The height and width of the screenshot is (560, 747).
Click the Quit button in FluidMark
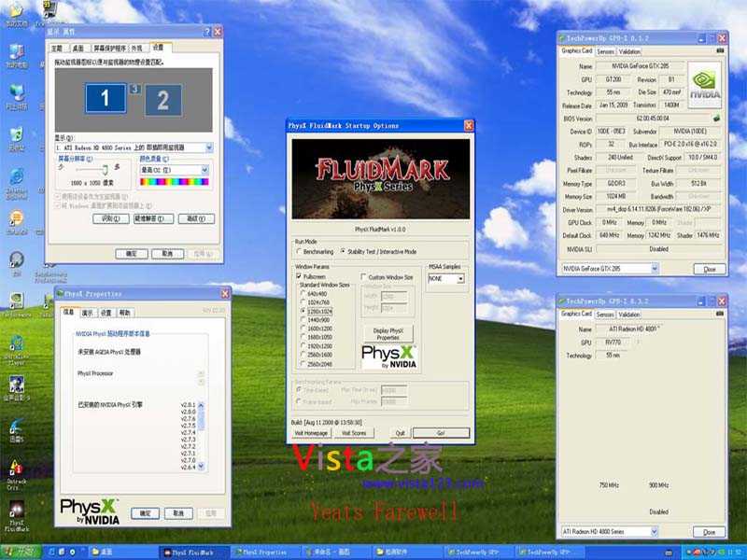pyautogui.click(x=400, y=433)
